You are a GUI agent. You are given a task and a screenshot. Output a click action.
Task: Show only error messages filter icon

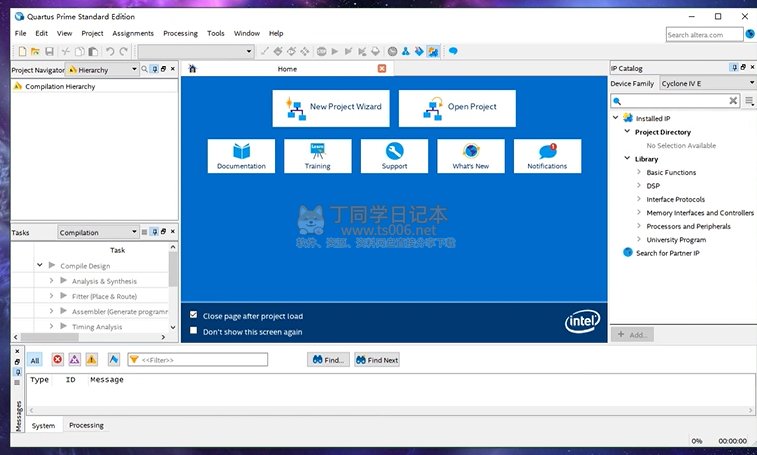(x=57, y=360)
